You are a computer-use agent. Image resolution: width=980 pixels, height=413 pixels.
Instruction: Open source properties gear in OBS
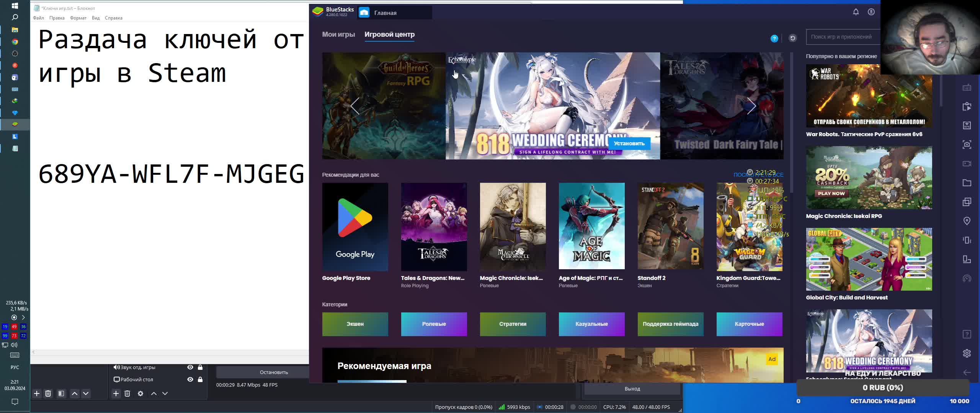[140, 393]
